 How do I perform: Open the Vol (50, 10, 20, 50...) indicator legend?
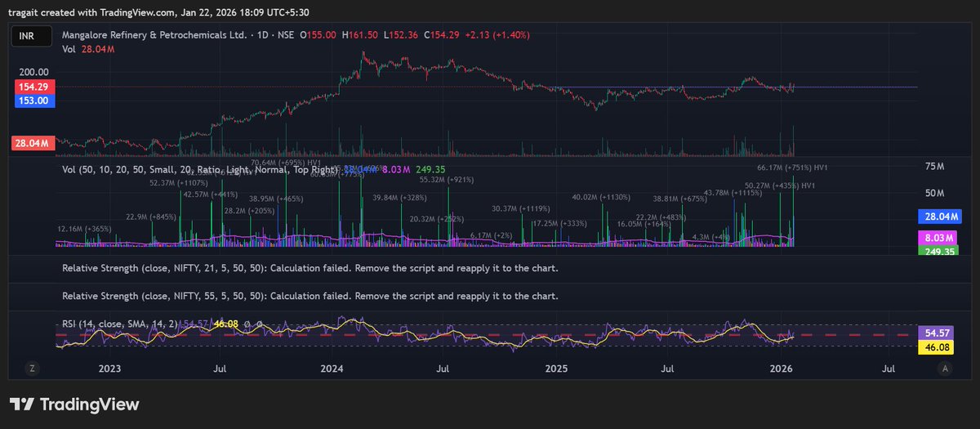point(200,170)
